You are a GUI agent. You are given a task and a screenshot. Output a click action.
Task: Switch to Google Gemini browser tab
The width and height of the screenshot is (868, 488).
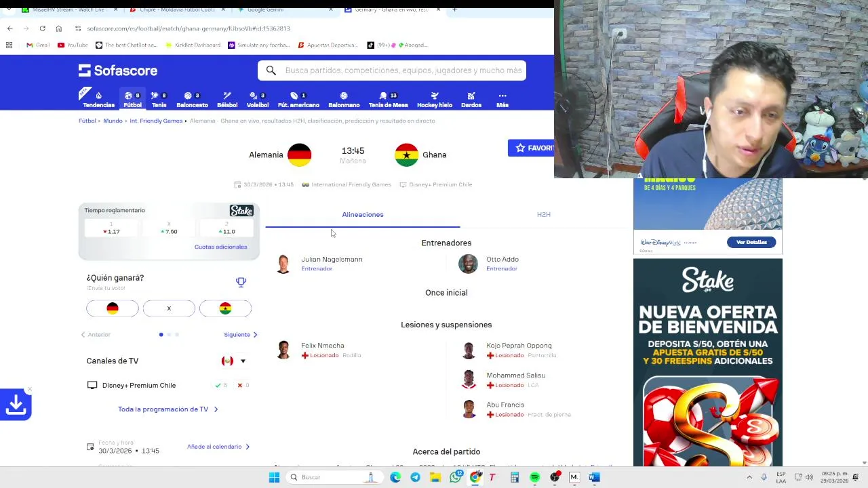click(x=285, y=9)
